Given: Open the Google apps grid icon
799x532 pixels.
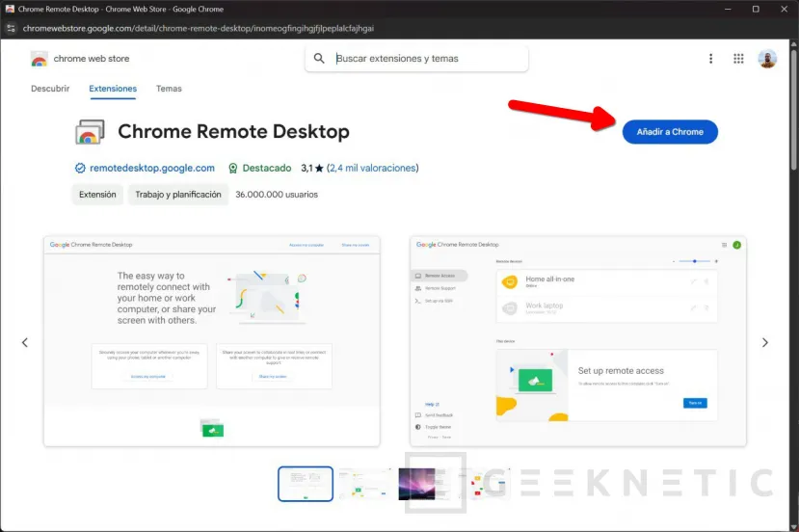Looking at the screenshot, I should (738, 59).
